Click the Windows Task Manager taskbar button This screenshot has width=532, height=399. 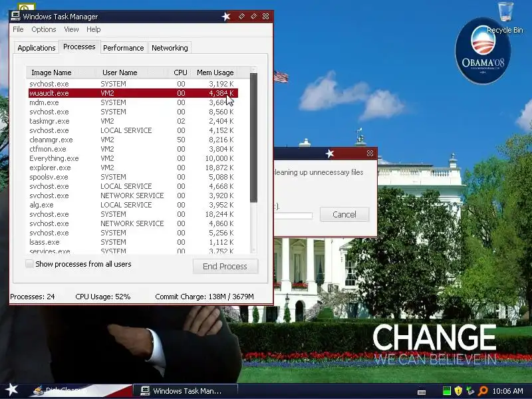click(x=186, y=390)
